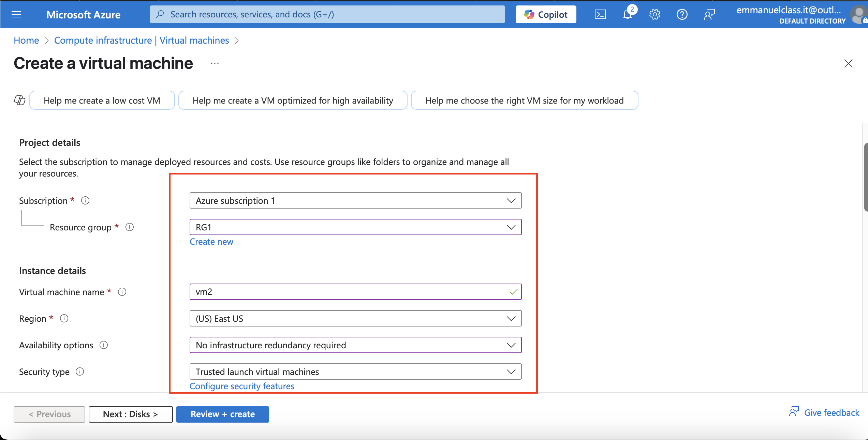Open the notifications bell
This screenshot has height=440, width=868.
click(628, 14)
